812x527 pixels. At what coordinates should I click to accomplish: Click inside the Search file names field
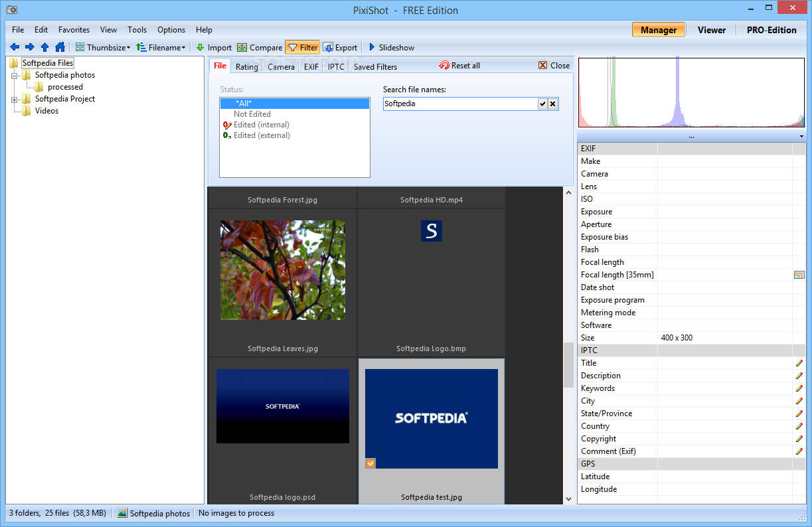point(460,104)
